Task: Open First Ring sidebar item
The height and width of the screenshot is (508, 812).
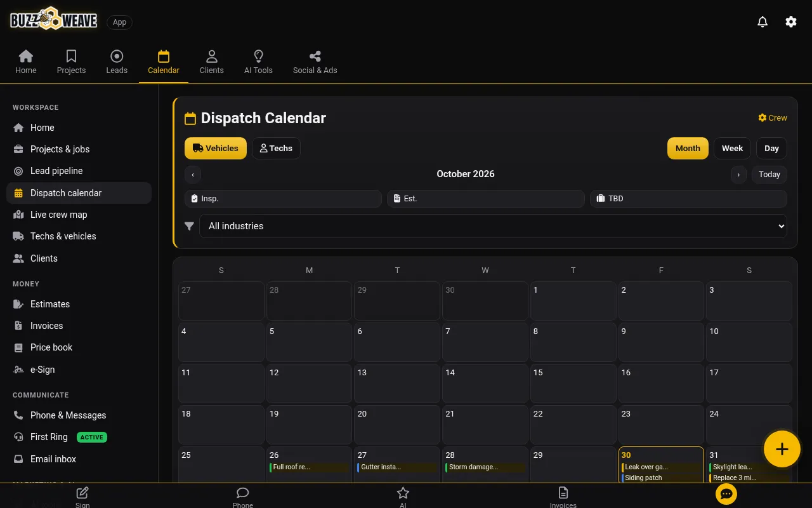Action: tap(79, 437)
